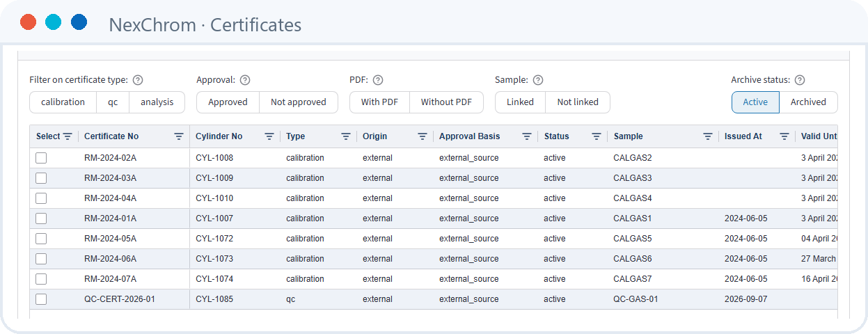The width and height of the screenshot is (868, 334).
Task: Open filter menu for Certificate No column
Action: pos(179,136)
